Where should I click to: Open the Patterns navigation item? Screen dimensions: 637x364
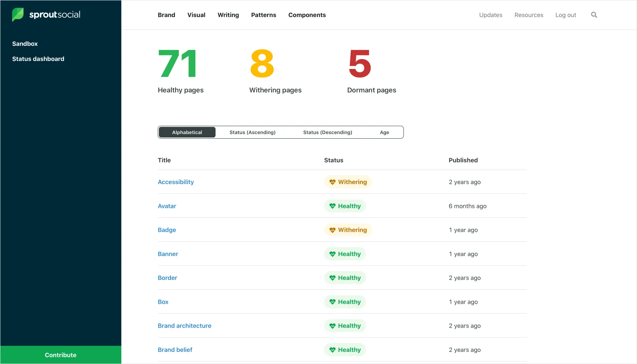[263, 15]
